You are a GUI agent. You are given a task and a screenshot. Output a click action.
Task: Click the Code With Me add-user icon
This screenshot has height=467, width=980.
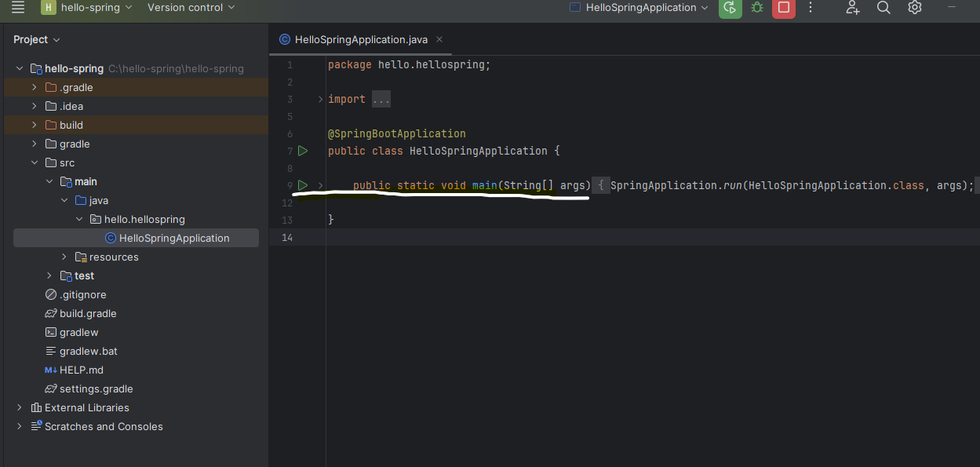[853, 8]
